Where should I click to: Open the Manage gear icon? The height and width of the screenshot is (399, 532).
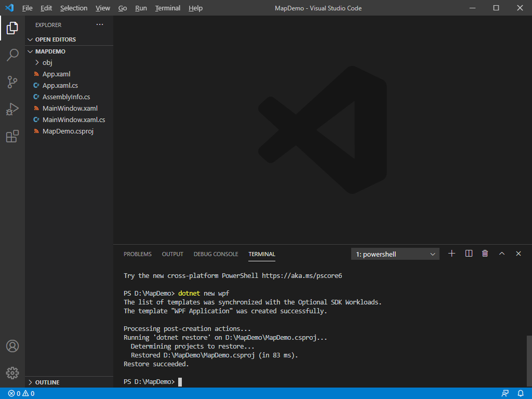(x=12, y=373)
